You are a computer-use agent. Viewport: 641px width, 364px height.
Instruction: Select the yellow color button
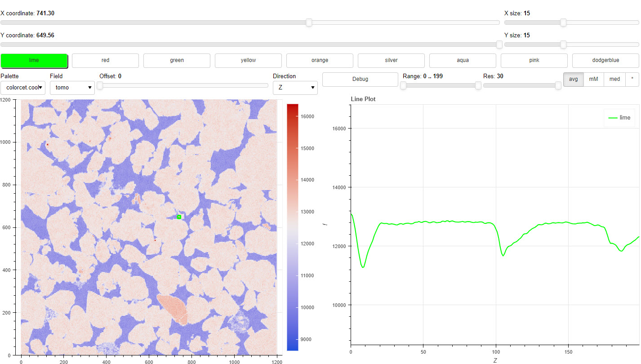(x=248, y=60)
